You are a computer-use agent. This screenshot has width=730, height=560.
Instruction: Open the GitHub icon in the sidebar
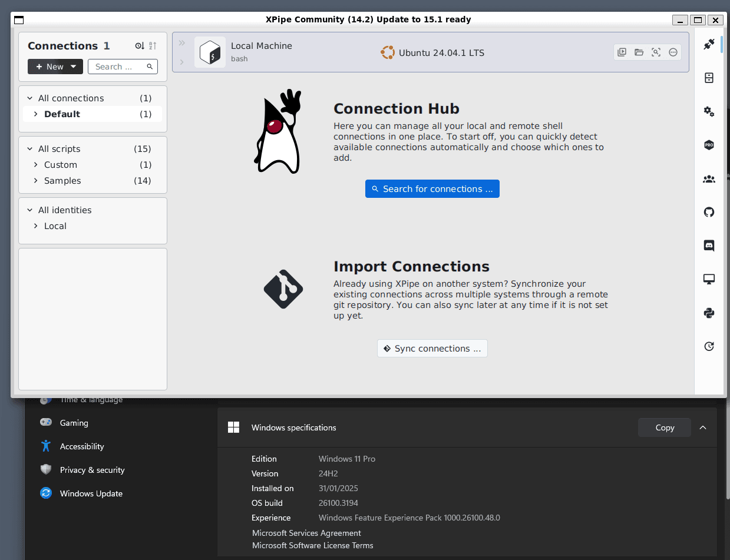coord(709,212)
